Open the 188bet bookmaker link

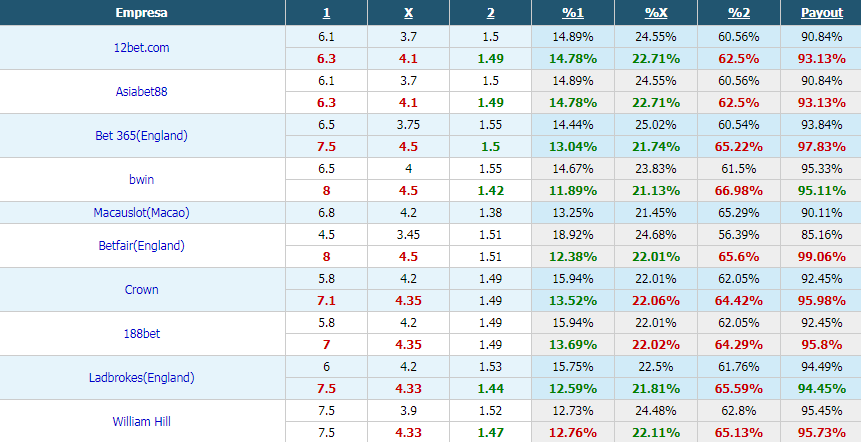tap(142, 333)
